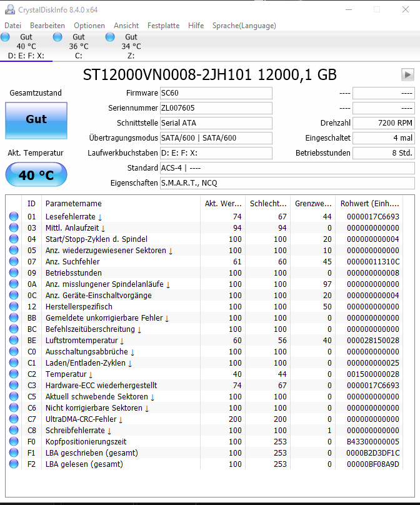The width and height of the screenshot is (420, 505).
Task: Open the Sprache(Language) menu
Action: point(244,26)
